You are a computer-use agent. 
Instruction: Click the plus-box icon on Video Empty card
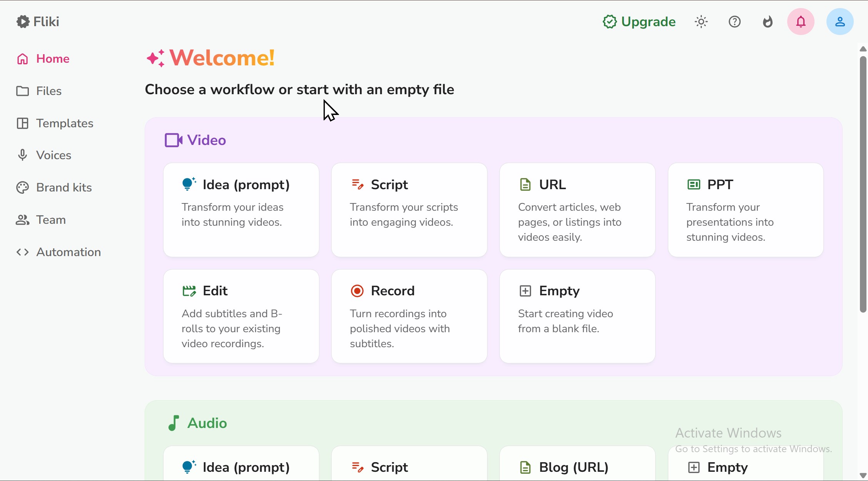tap(525, 291)
